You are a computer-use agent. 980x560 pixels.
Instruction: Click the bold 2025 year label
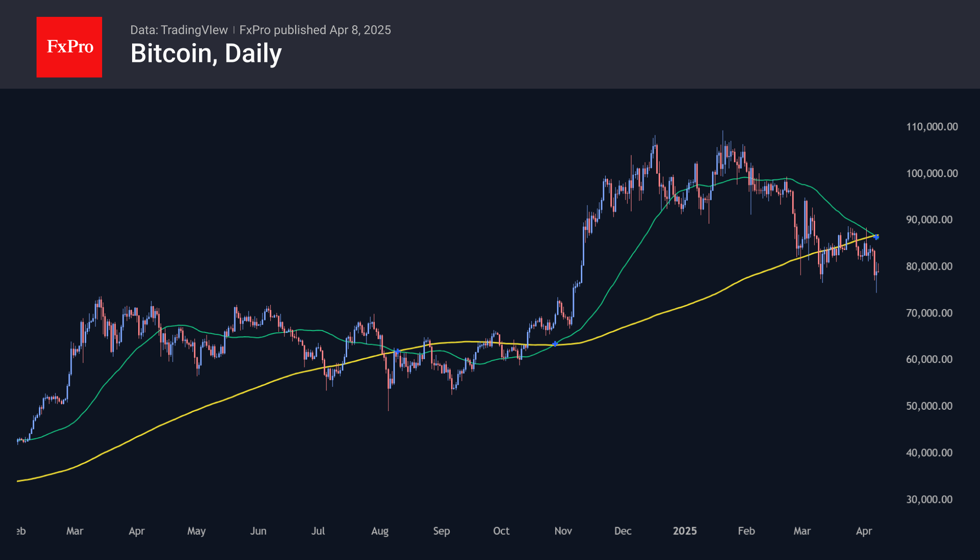684,531
